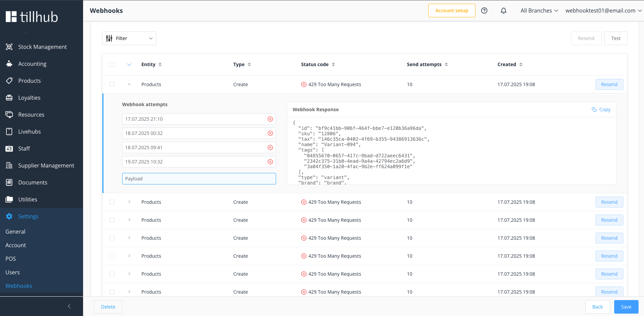
Task: Click the Account setup button
Action: point(452,11)
